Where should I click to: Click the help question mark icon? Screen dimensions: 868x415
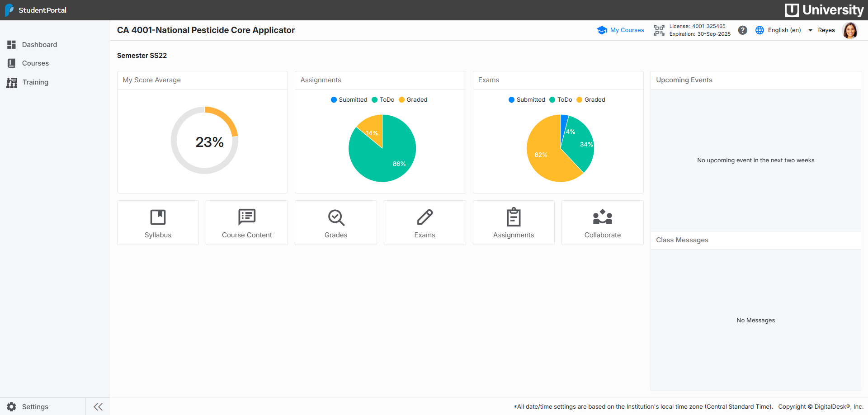pyautogui.click(x=743, y=30)
